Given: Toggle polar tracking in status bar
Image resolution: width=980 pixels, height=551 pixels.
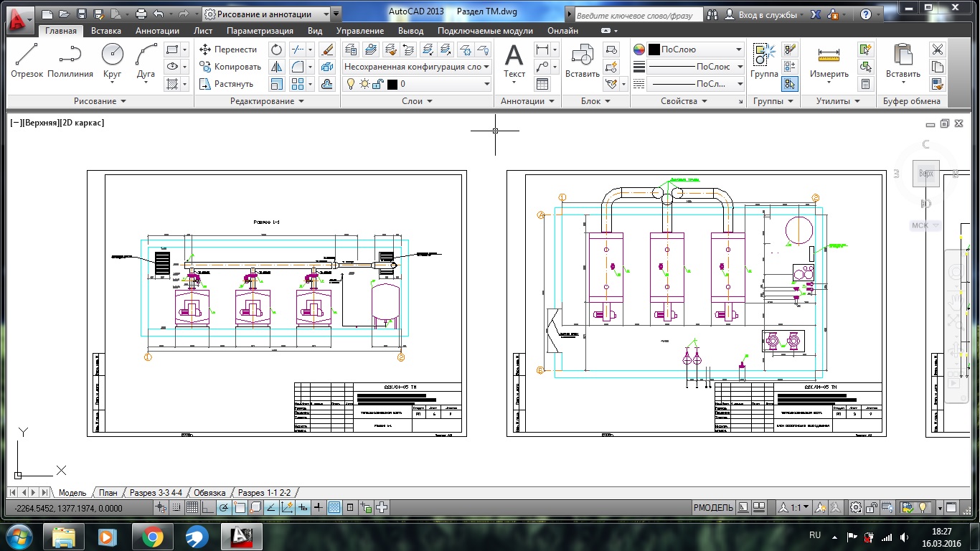Looking at the screenshot, I should (x=224, y=508).
